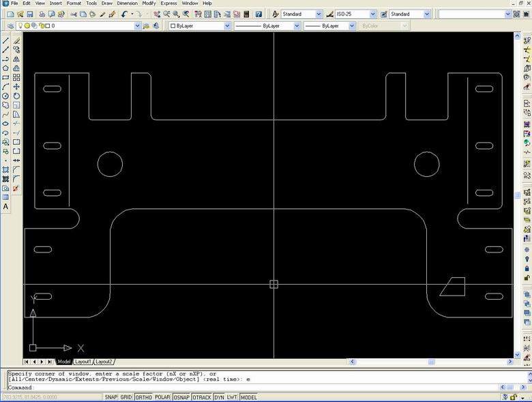
Task: Select the Circle draw tool
Action: point(6,96)
